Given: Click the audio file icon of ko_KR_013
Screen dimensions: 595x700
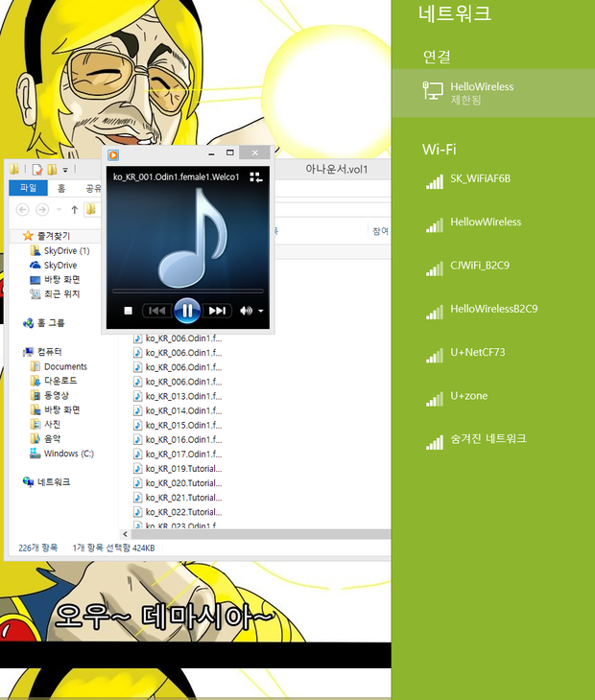Looking at the screenshot, I should pos(138,396).
